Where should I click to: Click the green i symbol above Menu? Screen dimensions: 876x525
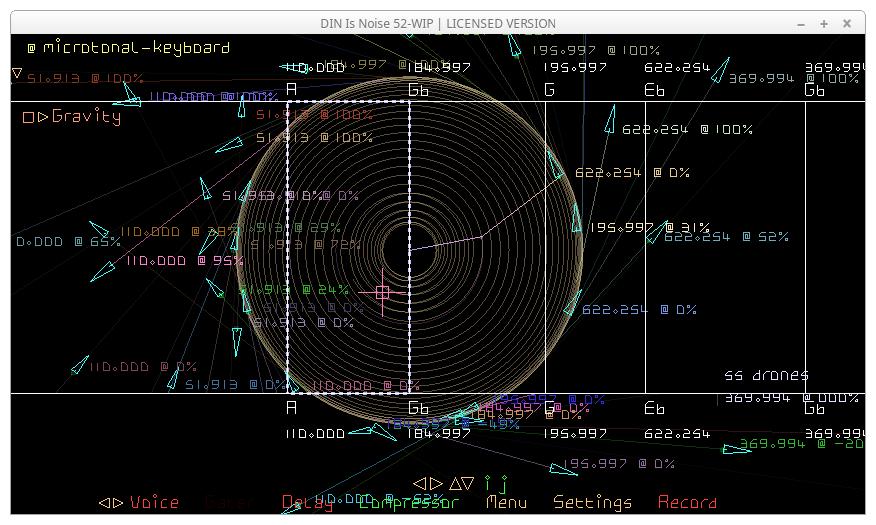pyautogui.click(x=488, y=483)
